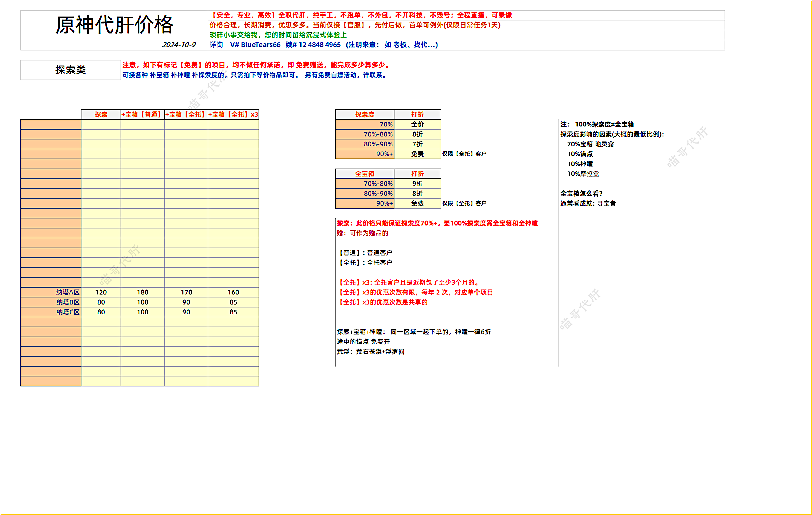
Task: Click 纳塔A区 exploration price 120
Action: point(101,292)
